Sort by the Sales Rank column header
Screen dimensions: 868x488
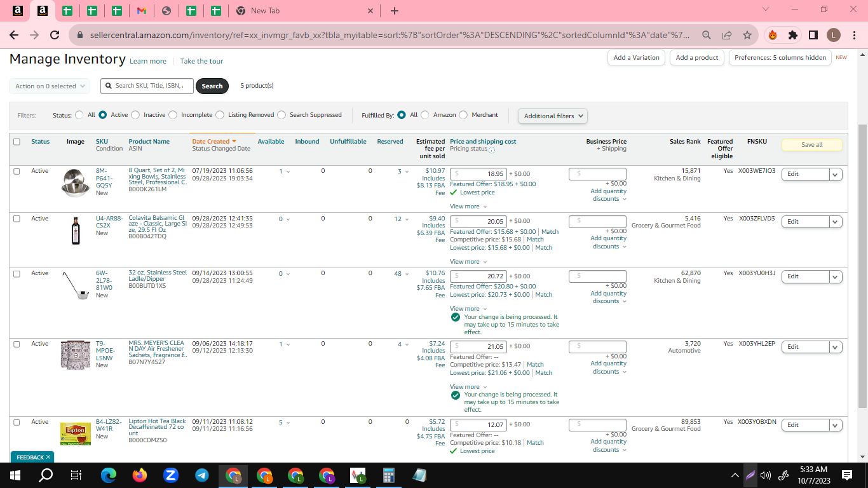685,142
